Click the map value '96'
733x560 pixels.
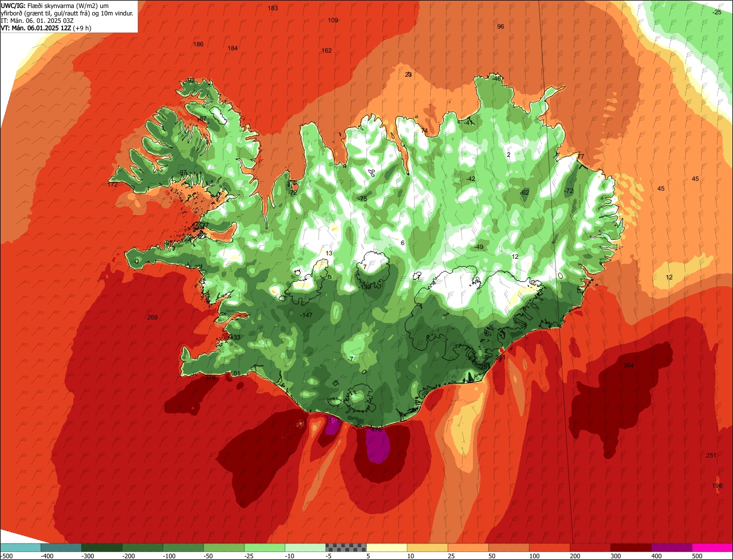pos(501,26)
